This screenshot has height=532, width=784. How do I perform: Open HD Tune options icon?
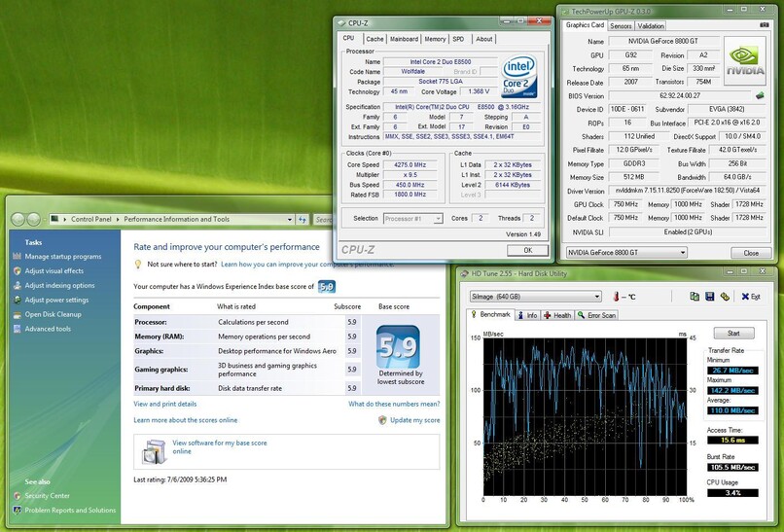coord(725,297)
